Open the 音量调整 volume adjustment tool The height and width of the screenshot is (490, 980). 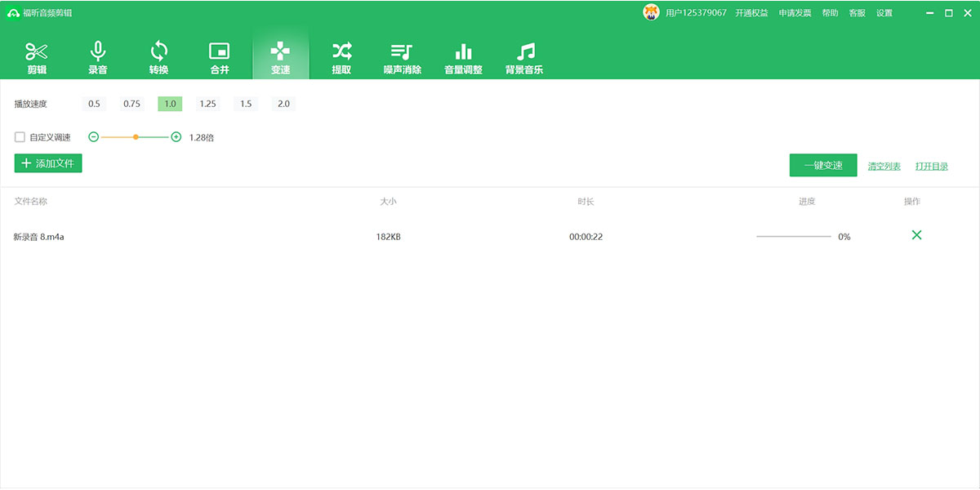[463, 57]
